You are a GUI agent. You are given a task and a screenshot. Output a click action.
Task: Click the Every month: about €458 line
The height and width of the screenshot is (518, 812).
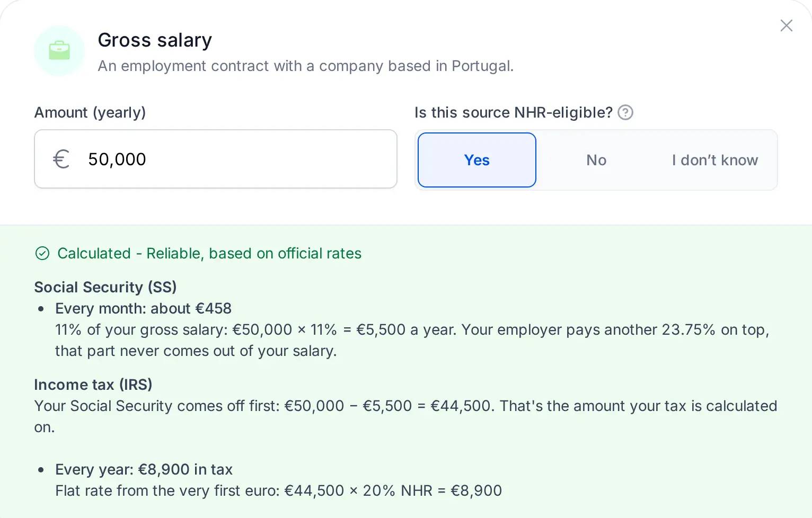click(x=143, y=308)
